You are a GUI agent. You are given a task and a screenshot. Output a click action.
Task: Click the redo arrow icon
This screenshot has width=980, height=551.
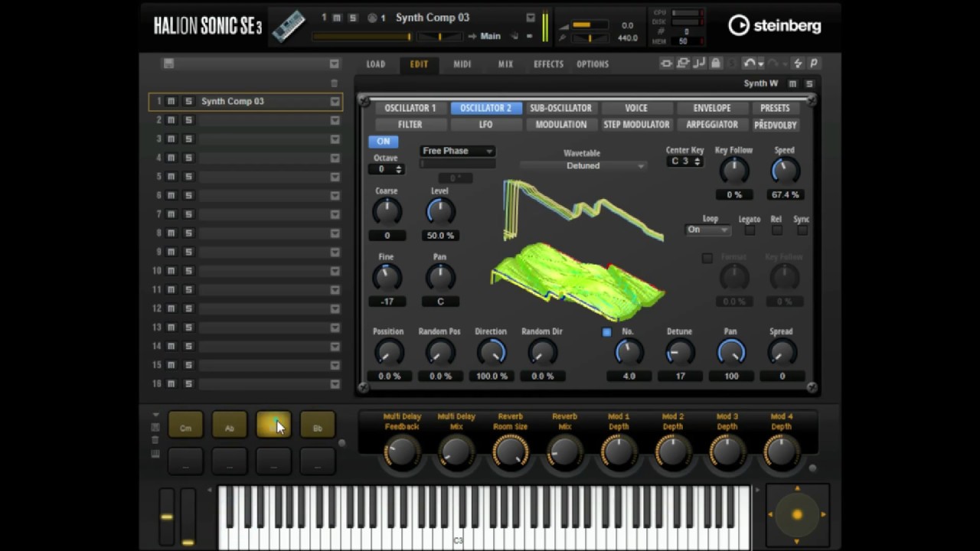point(773,64)
